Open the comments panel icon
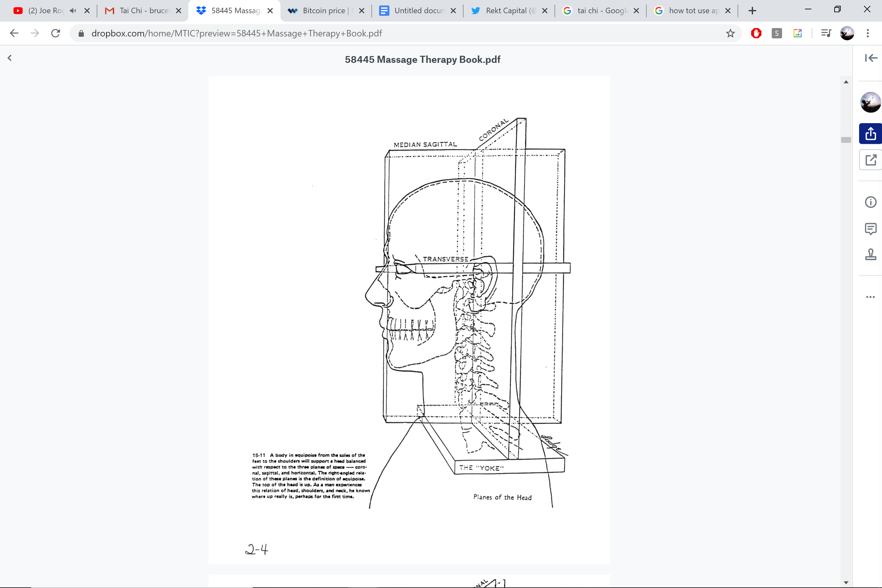Viewport: 882px width, 588px height. pyautogui.click(x=870, y=229)
